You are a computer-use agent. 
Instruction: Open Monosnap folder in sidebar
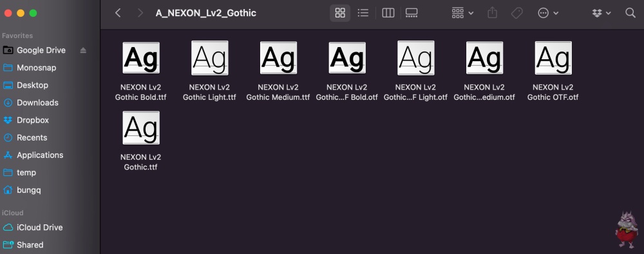point(36,68)
